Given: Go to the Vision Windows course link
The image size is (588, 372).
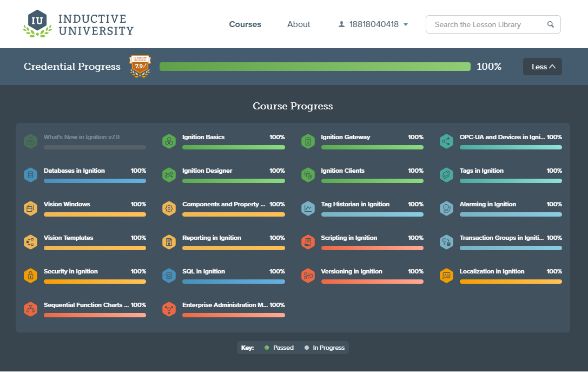Looking at the screenshot, I should (x=67, y=204).
